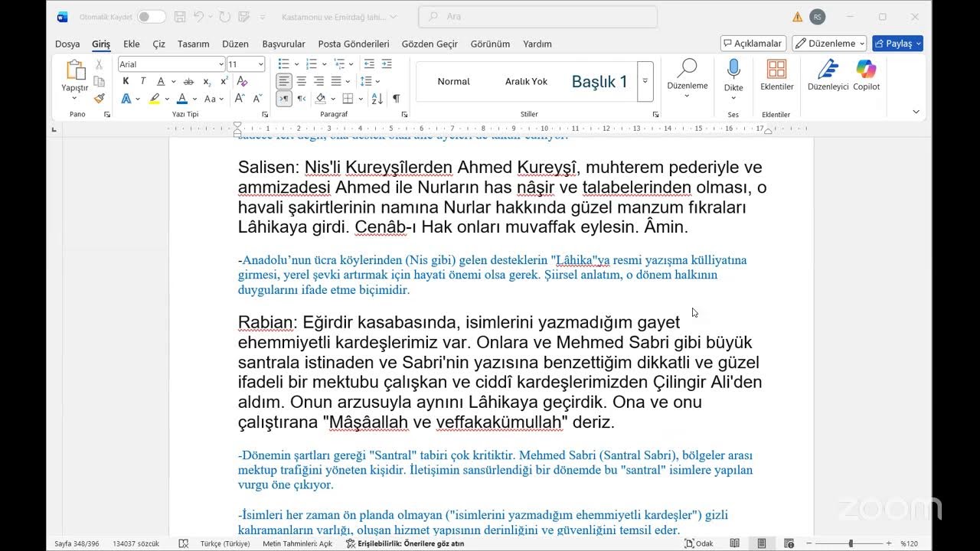Apply the blue font color
This screenshot has width=980, height=551.
pos(181,99)
